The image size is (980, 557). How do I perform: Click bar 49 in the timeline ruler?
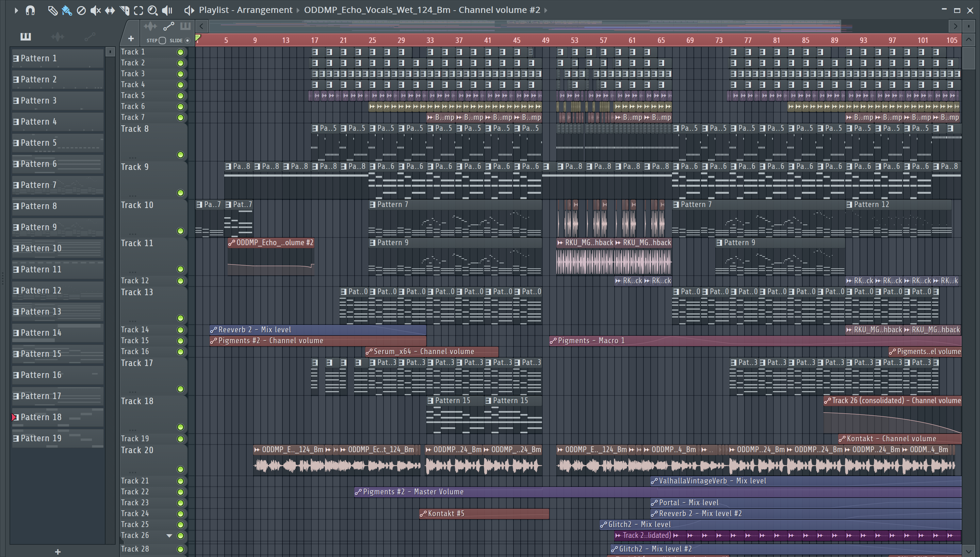[545, 40]
